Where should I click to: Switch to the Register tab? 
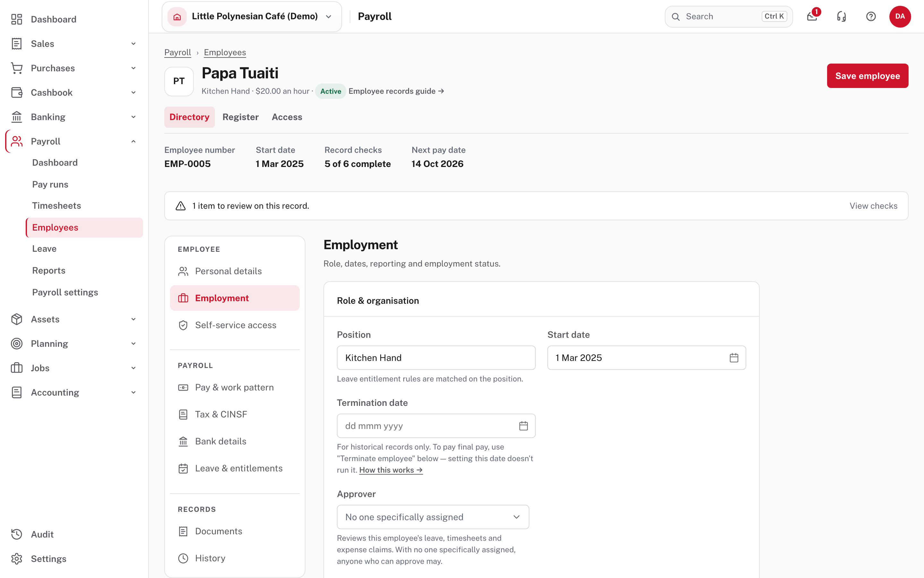click(241, 117)
